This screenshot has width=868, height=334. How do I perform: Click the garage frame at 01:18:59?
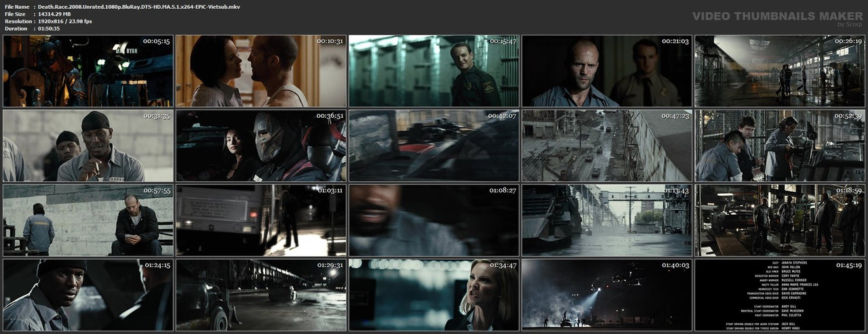(x=780, y=220)
